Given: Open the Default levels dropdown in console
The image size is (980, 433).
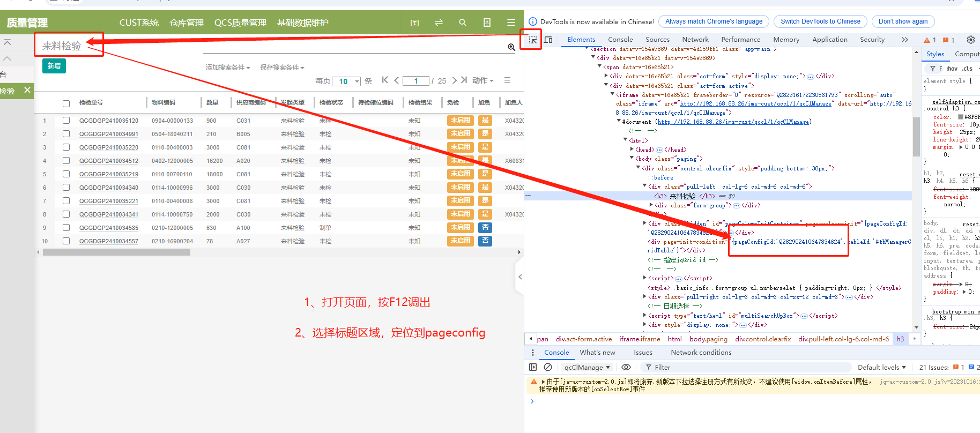Looking at the screenshot, I should [882, 367].
